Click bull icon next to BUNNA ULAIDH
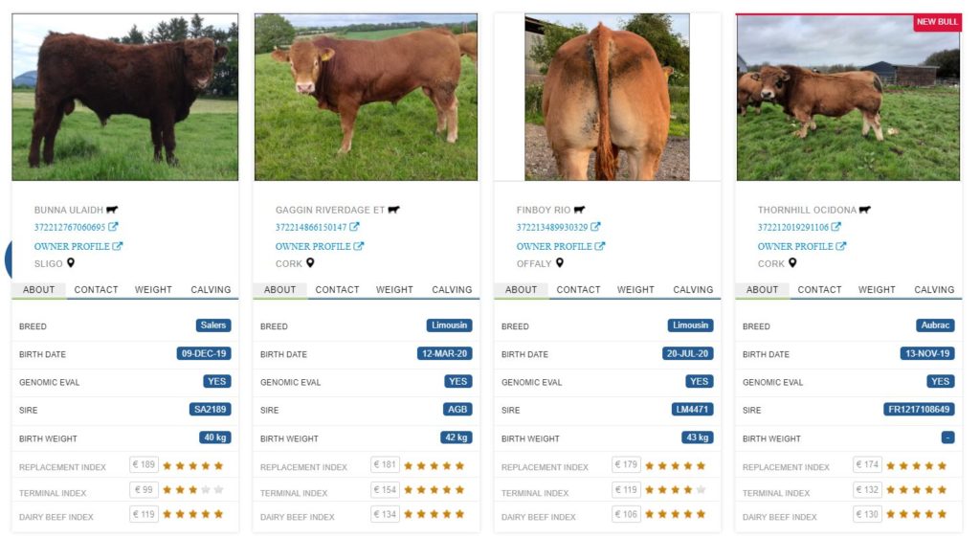 pyautogui.click(x=112, y=210)
